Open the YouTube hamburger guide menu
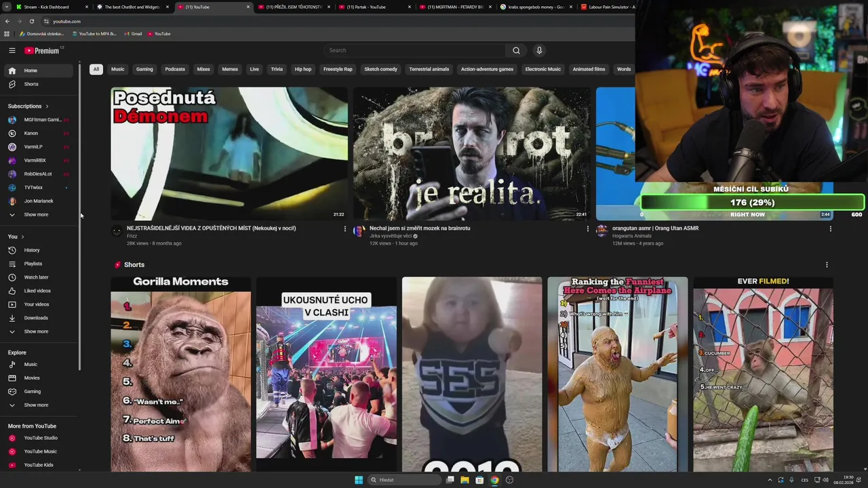Screen dimensions: 868x488 [x=12, y=50]
